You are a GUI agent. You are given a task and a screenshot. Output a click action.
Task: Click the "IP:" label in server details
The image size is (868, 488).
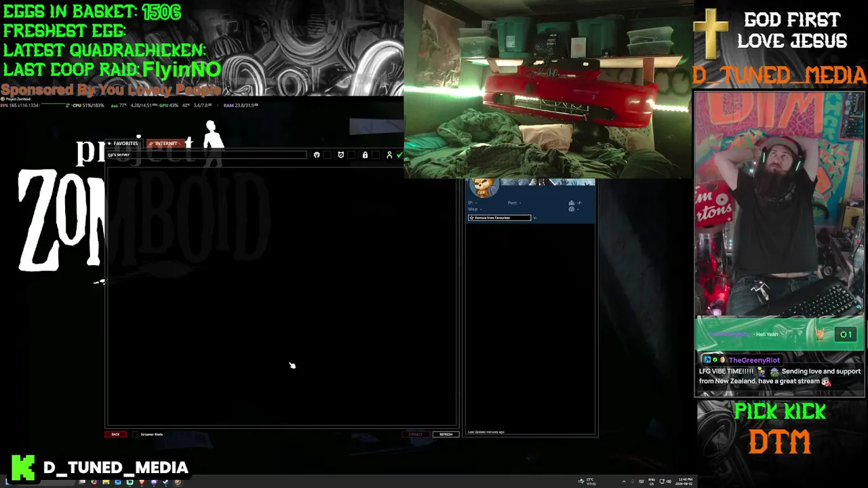point(471,203)
